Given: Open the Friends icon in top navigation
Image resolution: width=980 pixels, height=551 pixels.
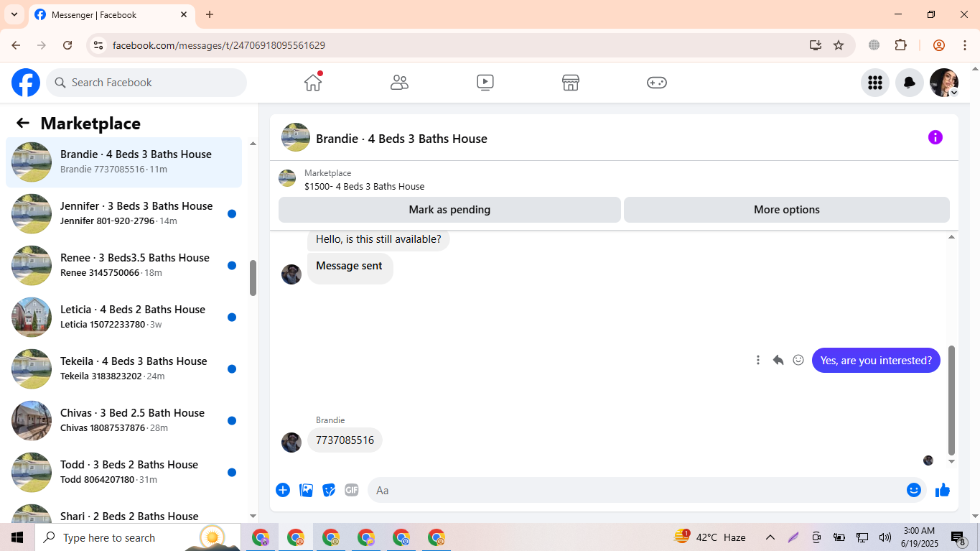Looking at the screenshot, I should 399,83.
